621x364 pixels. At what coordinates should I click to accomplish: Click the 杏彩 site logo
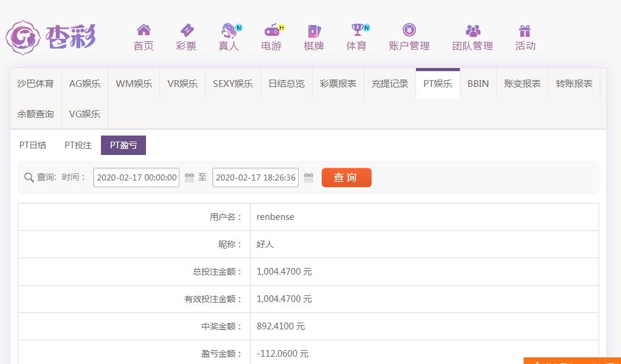[x=50, y=38]
